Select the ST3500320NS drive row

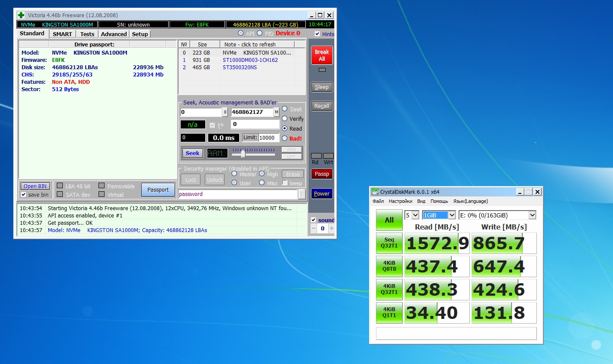(x=241, y=67)
